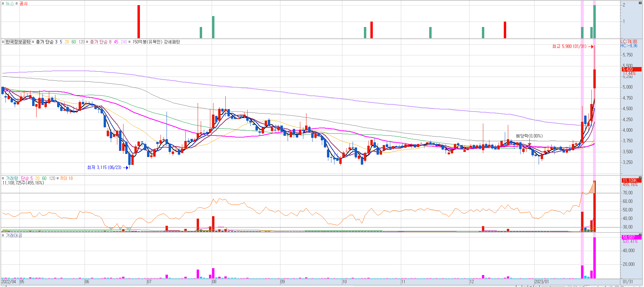644x287 pixels.
Task: Click the HC:-9.36 readout
Action: [629, 45]
